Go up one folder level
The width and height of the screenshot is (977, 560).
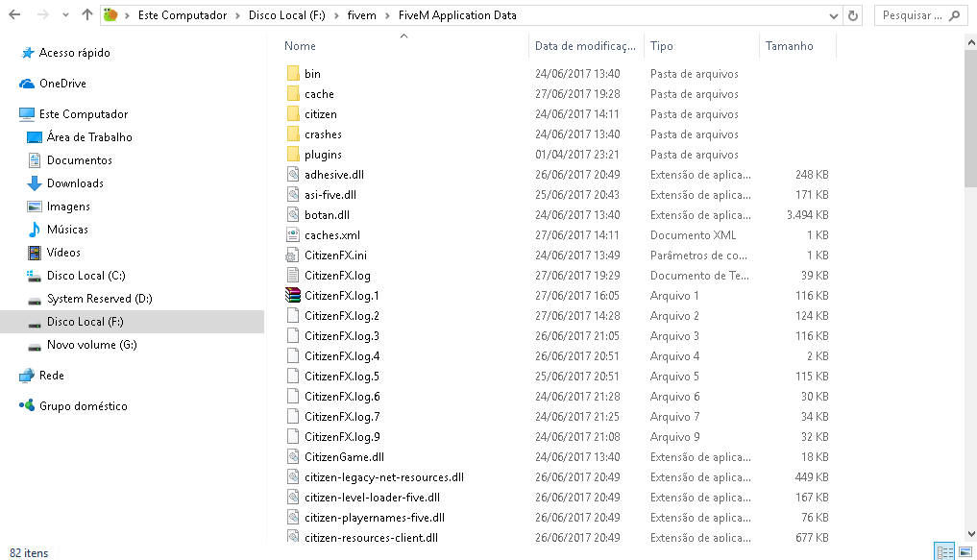(x=87, y=15)
